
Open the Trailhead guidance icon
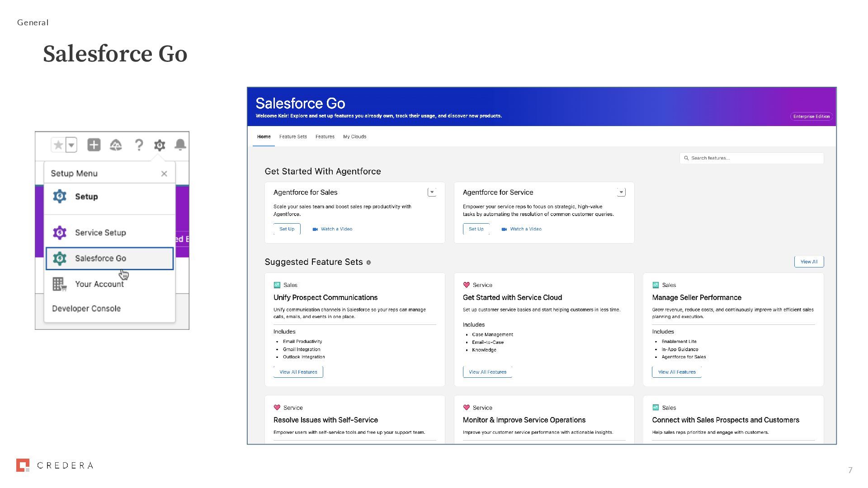coord(116,145)
